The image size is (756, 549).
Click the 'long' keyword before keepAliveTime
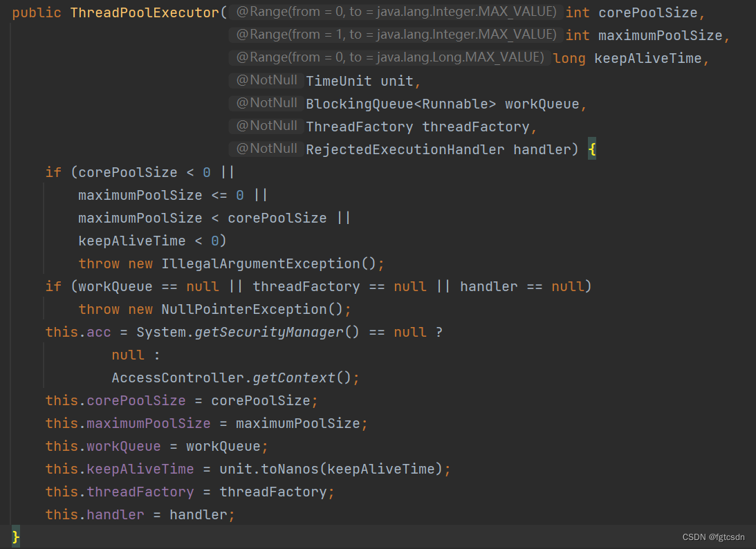pos(569,58)
